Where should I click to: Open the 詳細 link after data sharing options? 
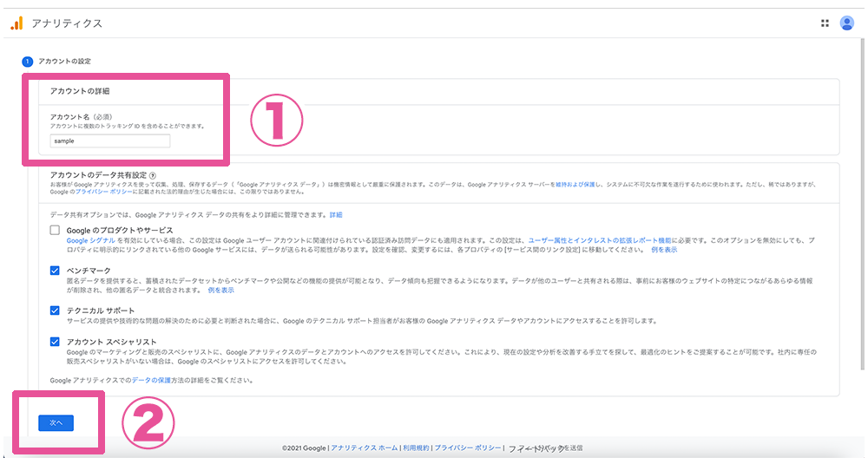tap(336, 214)
